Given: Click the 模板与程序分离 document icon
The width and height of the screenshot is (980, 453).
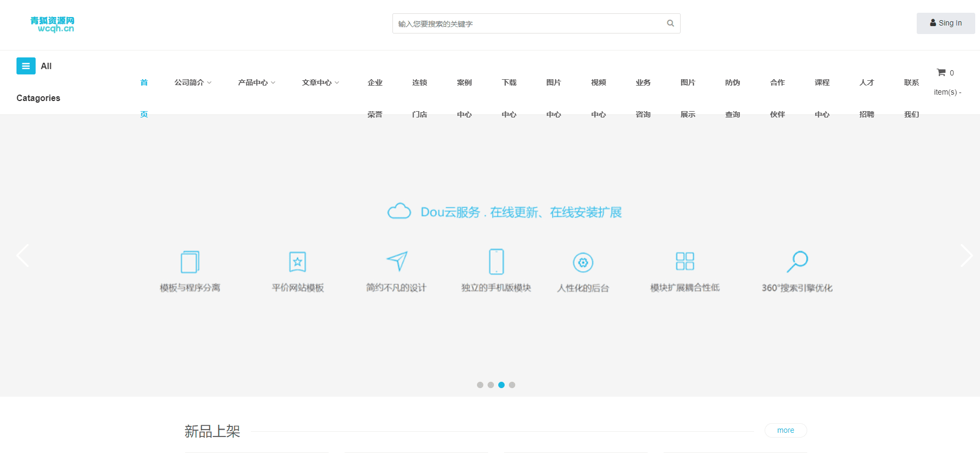Looking at the screenshot, I should (190, 262).
